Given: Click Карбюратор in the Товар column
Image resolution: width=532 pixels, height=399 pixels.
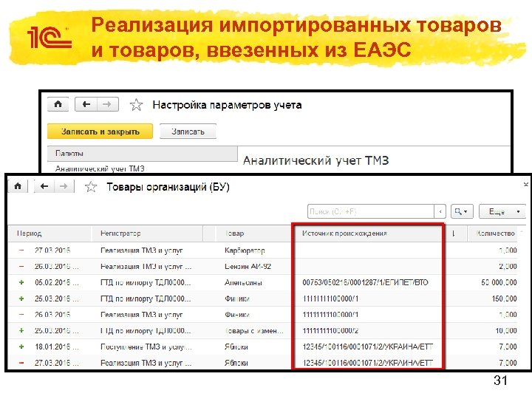Looking at the screenshot, I should click(x=245, y=250).
